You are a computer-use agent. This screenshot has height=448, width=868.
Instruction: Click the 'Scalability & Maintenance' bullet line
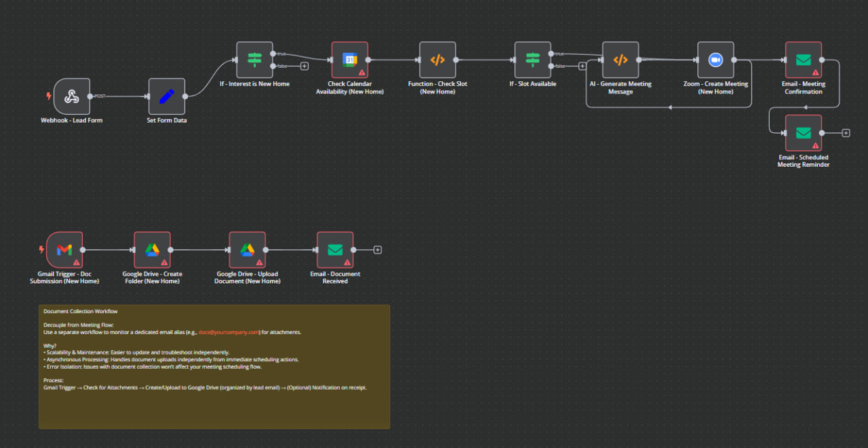click(136, 352)
